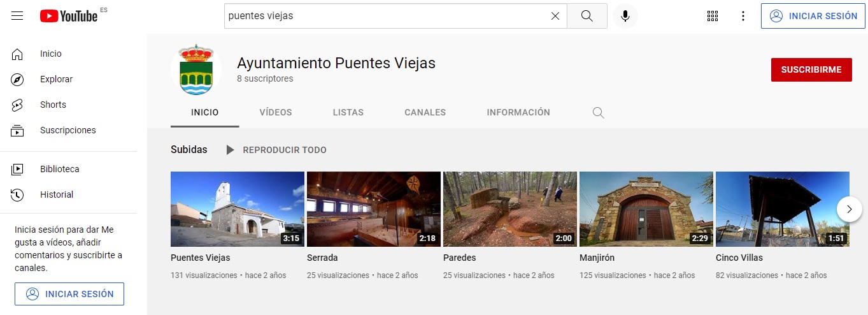Switch to the INFORMACIÓN tab
Image resolution: width=868 pixels, height=315 pixels.
(x=518, y=112)
